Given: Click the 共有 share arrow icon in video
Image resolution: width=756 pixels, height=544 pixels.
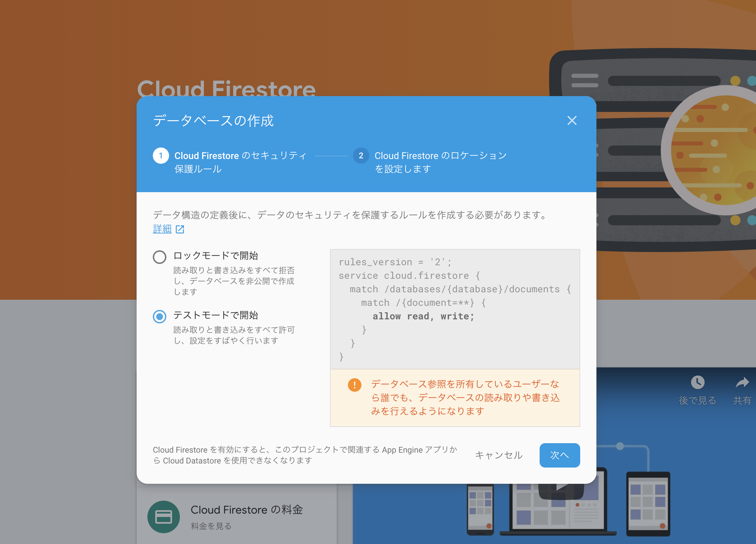Looking at the screenshot, I should [742, 383].
